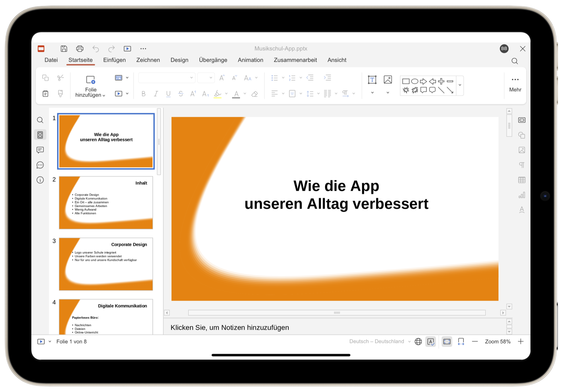
Task: Open paragraph settings in the right sidebar
Action: pos(522,165)
